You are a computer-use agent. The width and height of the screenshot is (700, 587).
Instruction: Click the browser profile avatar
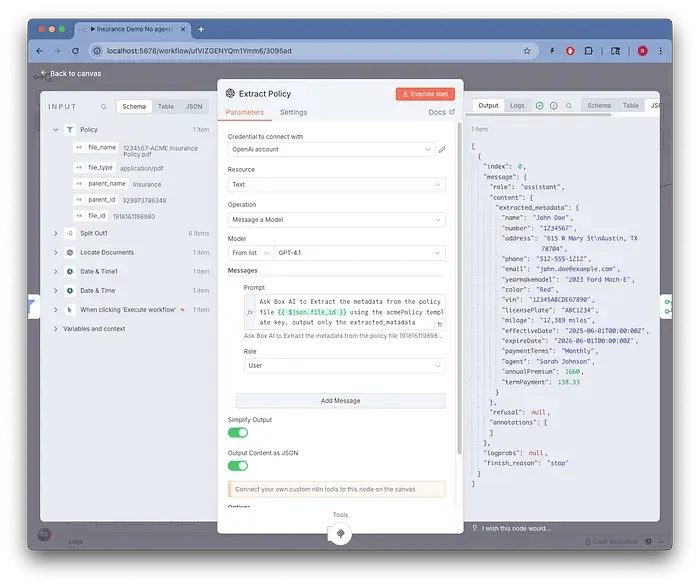click(642, 51)
